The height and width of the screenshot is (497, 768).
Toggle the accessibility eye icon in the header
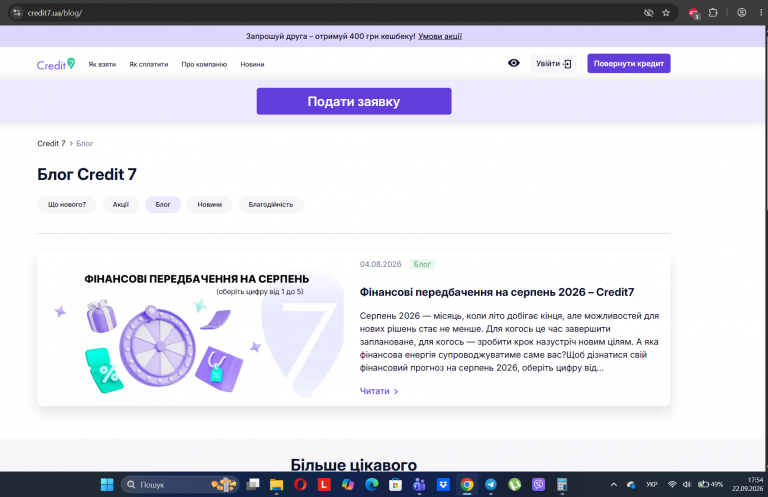[513, 63]
